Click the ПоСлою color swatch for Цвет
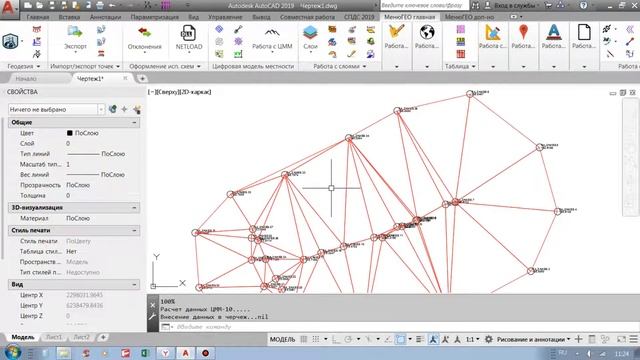This screenshot has width=640, height=360. click(69, 133)
